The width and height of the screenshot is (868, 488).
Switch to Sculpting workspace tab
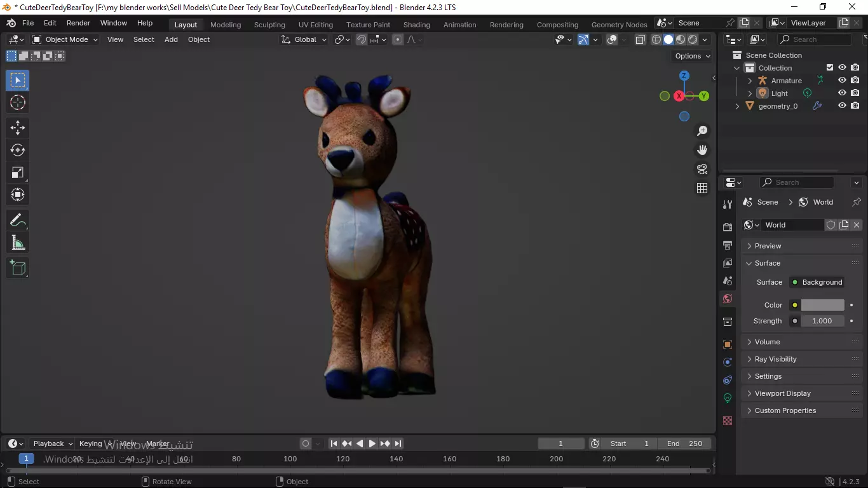pos(269,25)
